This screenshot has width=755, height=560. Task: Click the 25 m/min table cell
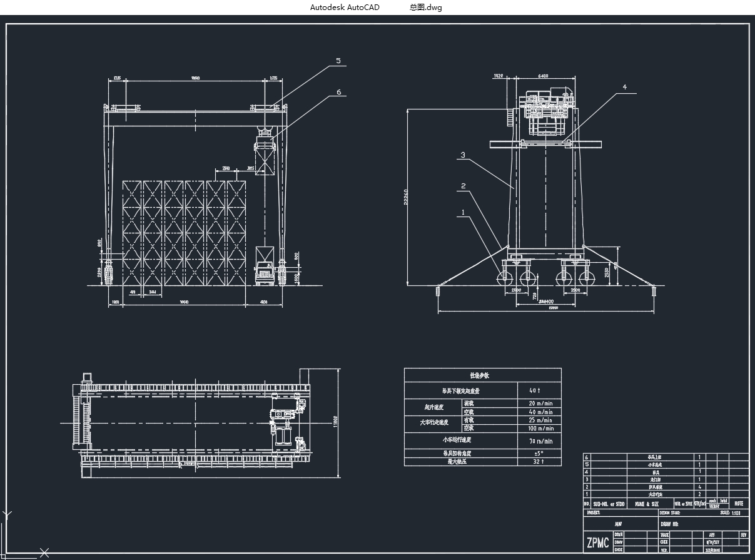tap(540, 420)
